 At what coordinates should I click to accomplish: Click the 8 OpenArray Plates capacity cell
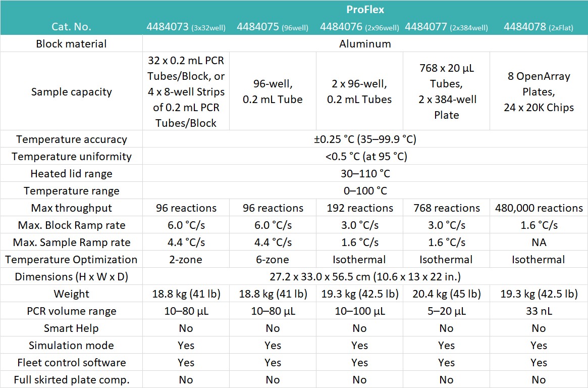point(539,92)
